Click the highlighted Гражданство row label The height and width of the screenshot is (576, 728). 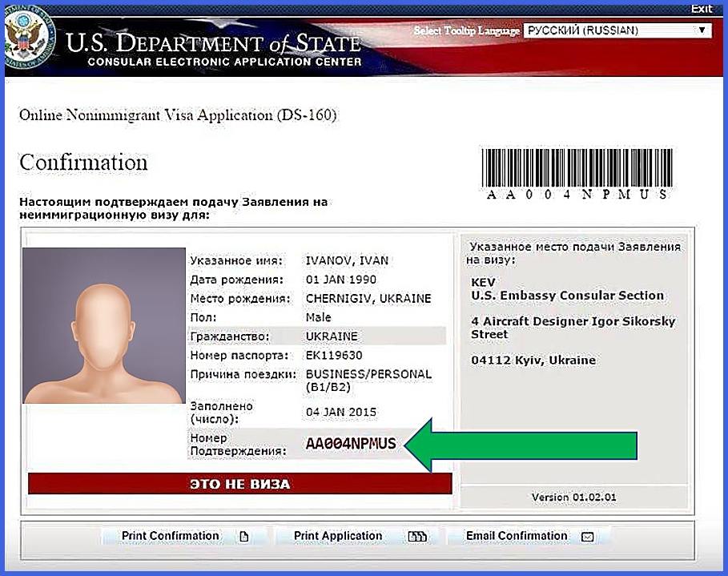(x=229, y=336)
